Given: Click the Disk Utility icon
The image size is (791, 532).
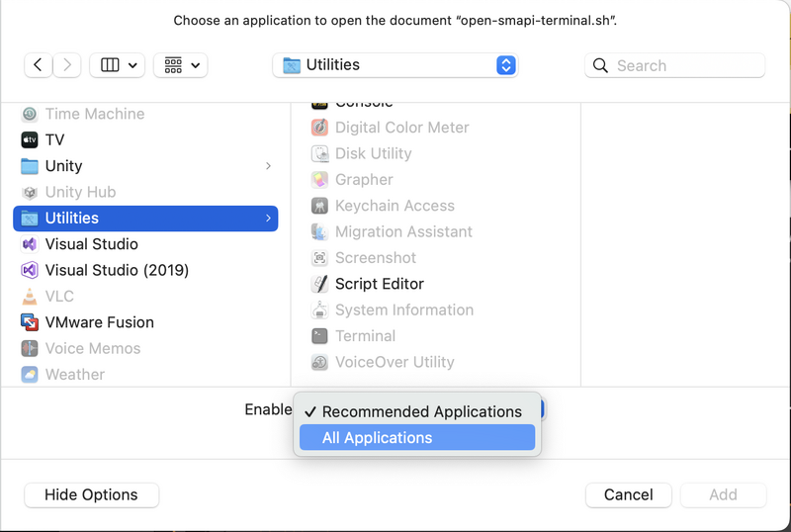Looking at the screenshot, I should tap(319, 153).
